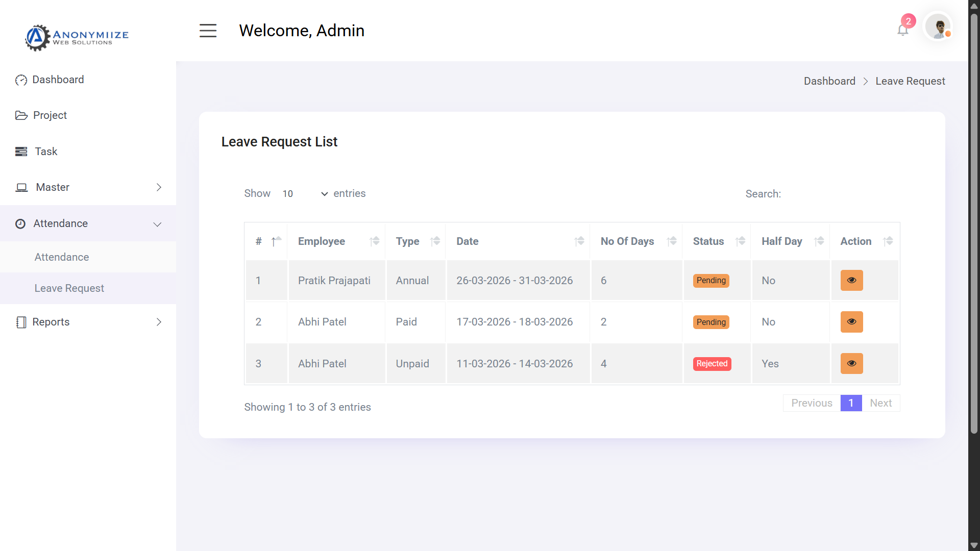Viewport: 980px width, 551px height.
Task: Click the Master laptop icon
Action: pos(21,187)
